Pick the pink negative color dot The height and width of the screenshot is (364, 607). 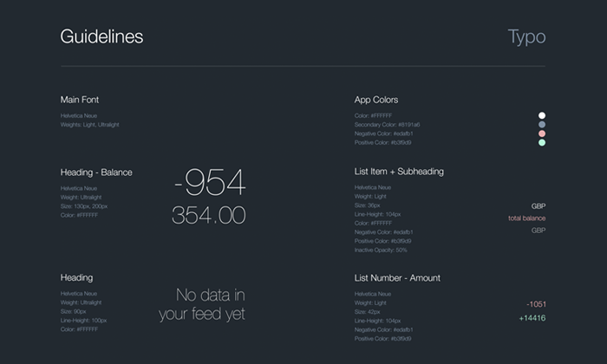pos(542,133)
